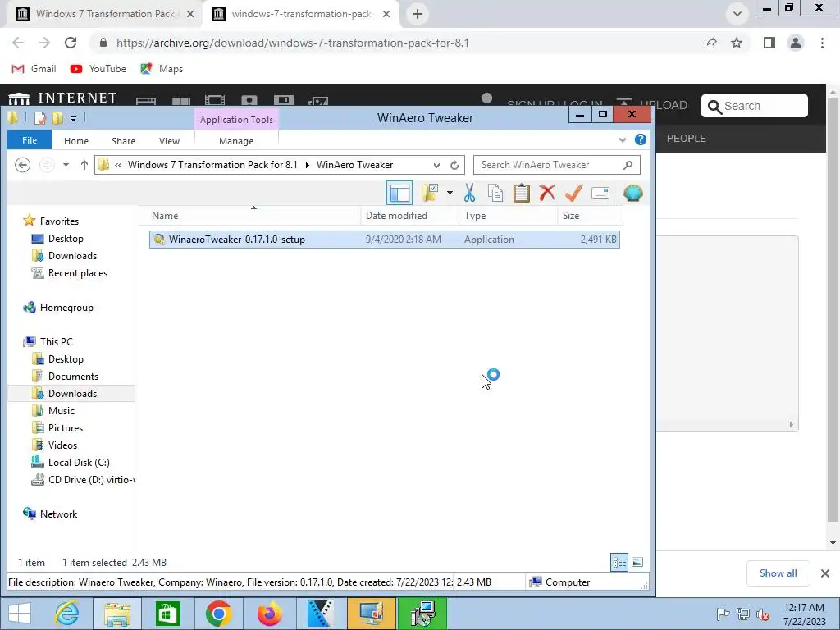The width and height of the screenshot is (840, 630).
Task: Open Recent places in navigation pane
Action: coord(78,272)
